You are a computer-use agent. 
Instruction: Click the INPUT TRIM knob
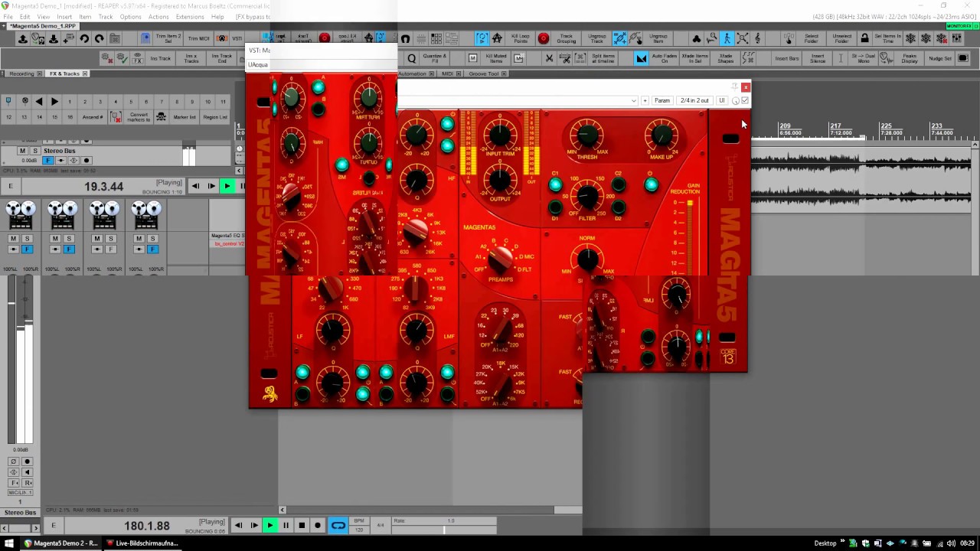click(499, 136)
